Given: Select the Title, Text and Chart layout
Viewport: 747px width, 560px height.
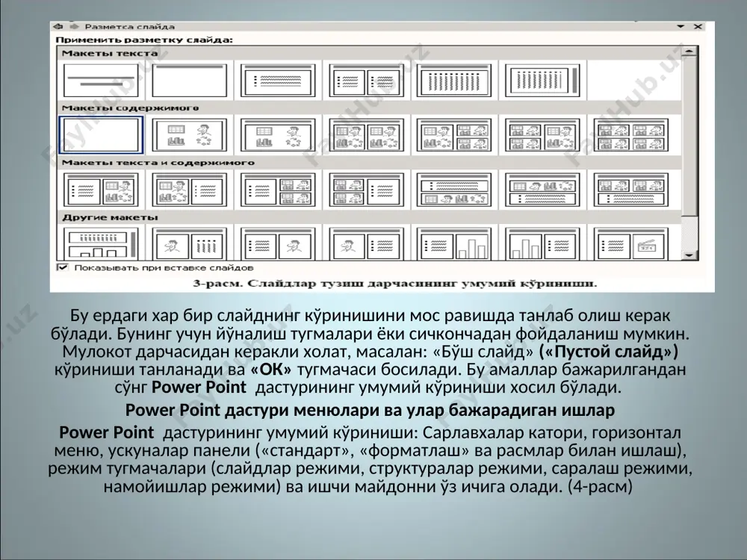Looking at the screenshot, I should [x=454, y=244].
